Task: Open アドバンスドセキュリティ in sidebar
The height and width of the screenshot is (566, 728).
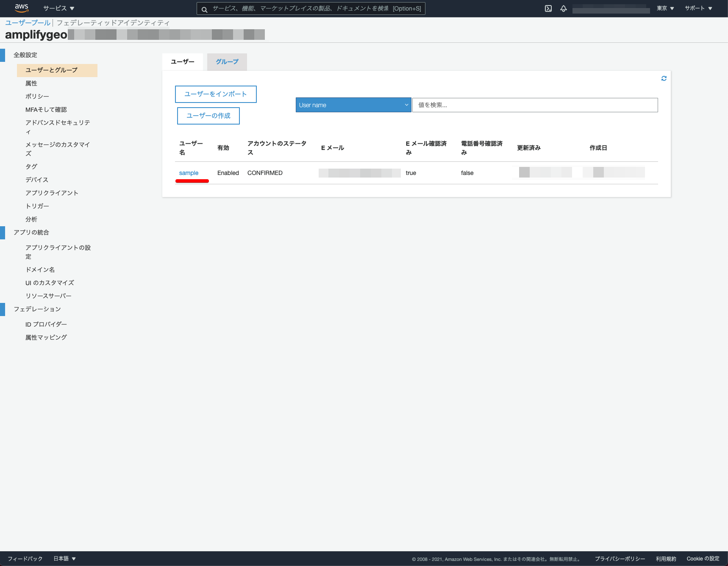Action: tap(58, 127)
